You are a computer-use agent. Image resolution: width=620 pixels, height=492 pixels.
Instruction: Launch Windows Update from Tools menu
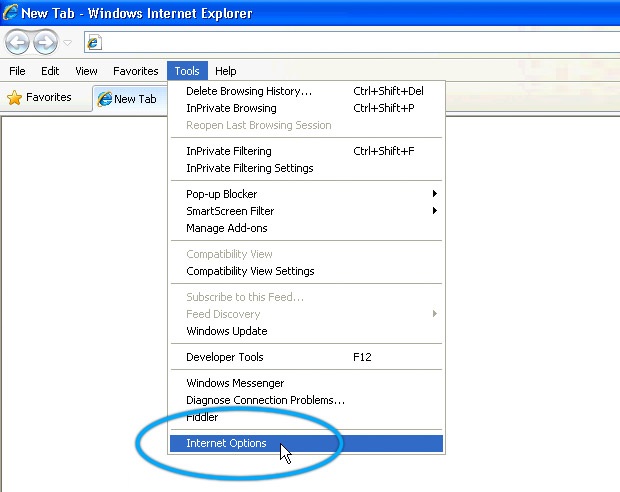click(x=306, y=331)
